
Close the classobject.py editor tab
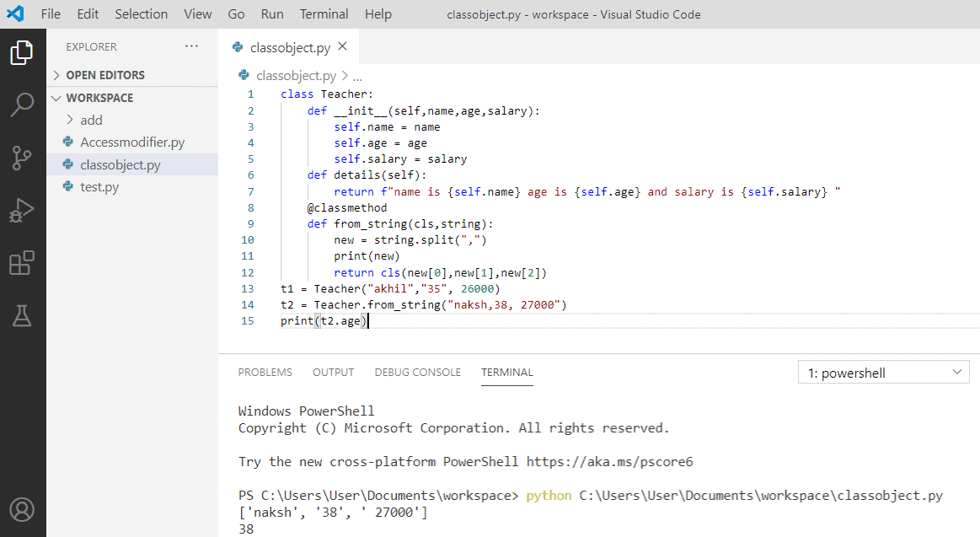pyautogui.click(x=342, y=47)
